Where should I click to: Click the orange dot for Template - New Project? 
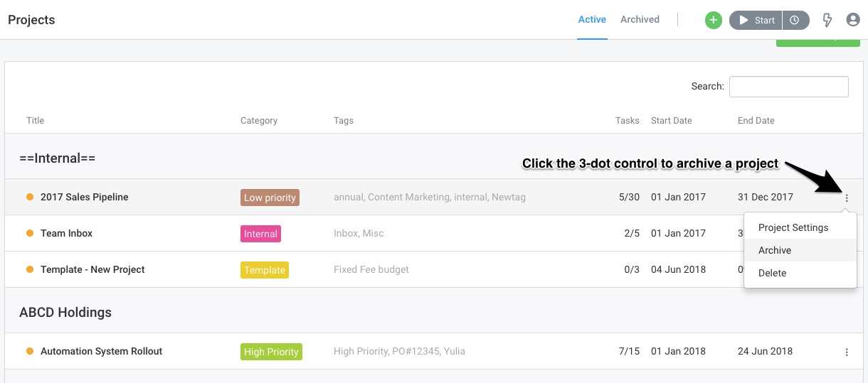(30, 269)
